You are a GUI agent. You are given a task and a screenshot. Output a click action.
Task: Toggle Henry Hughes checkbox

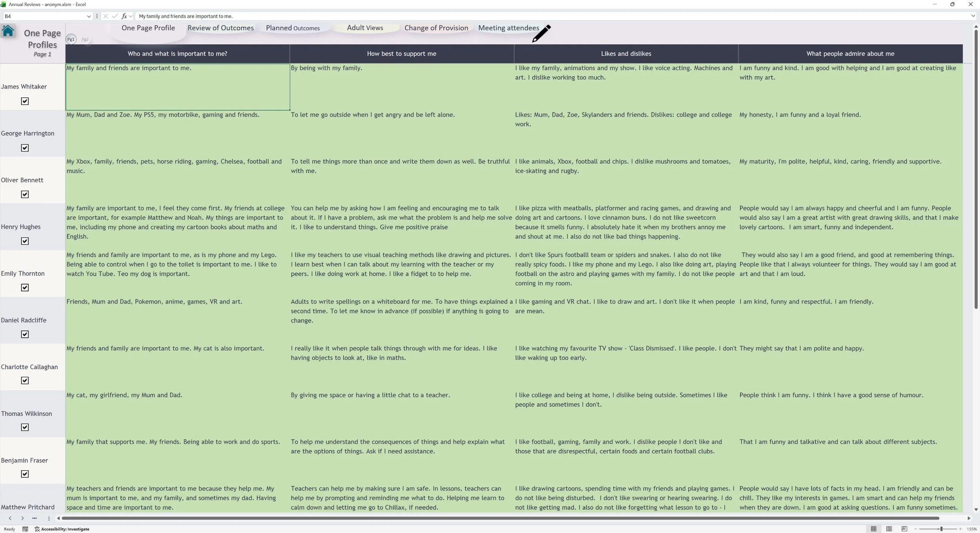[x=25, y=241]
